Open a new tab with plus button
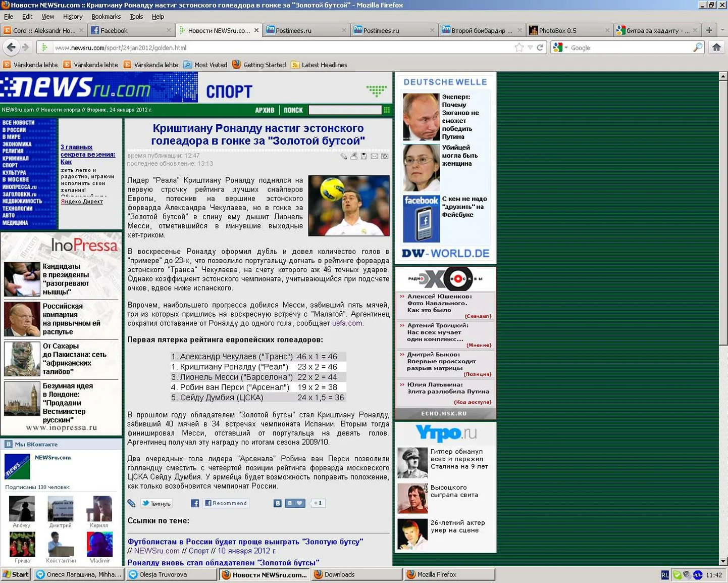The width and height of the screenshot is (728, 583). [709, 30]
